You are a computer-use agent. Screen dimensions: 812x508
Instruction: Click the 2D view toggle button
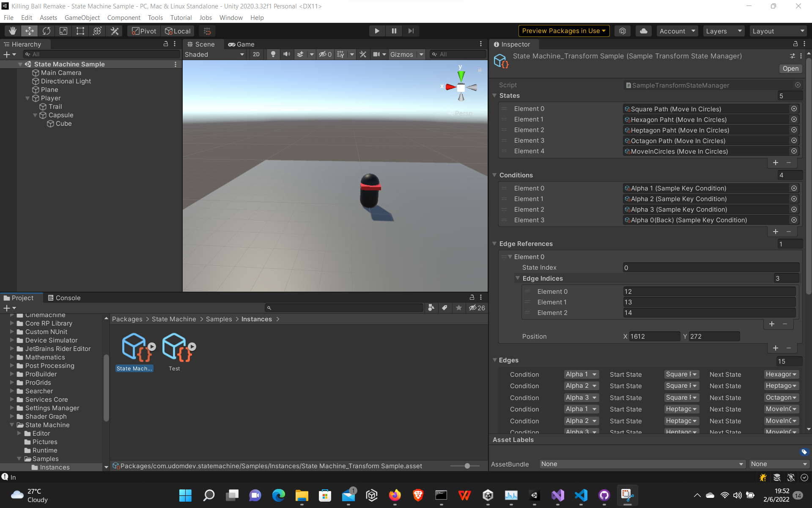[255, 54]
